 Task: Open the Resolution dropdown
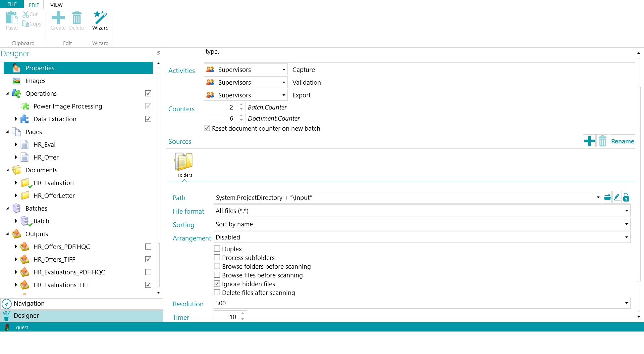[x=626, y=303]
